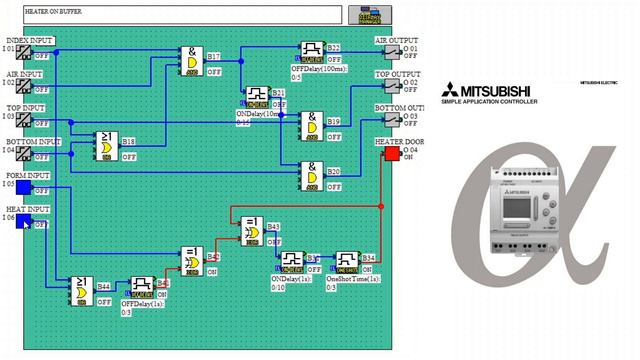This screenshot has width=640, height=360.
Task: Select the B34 one shot block
Action: click(x=347, y=262)
